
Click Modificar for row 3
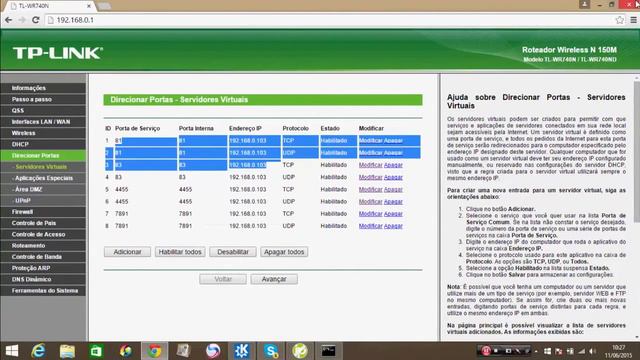click(x=371, y=165)
